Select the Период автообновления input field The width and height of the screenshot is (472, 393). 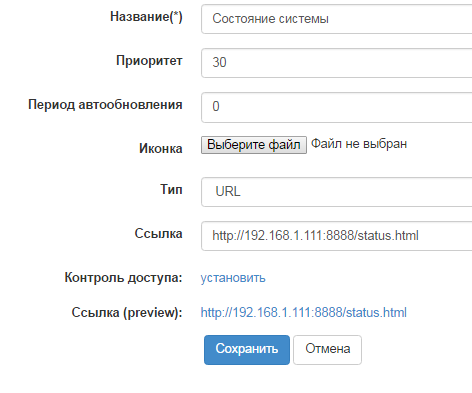[337, 107]
